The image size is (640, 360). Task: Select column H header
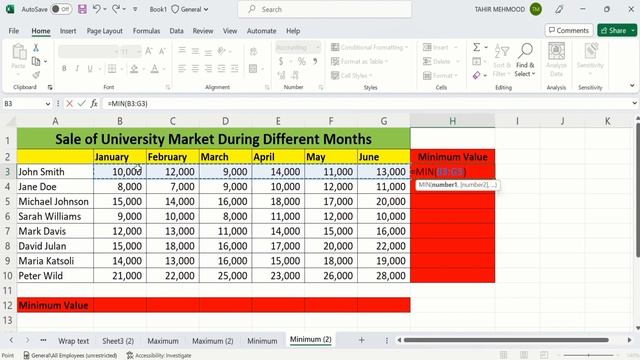(452, 121)
